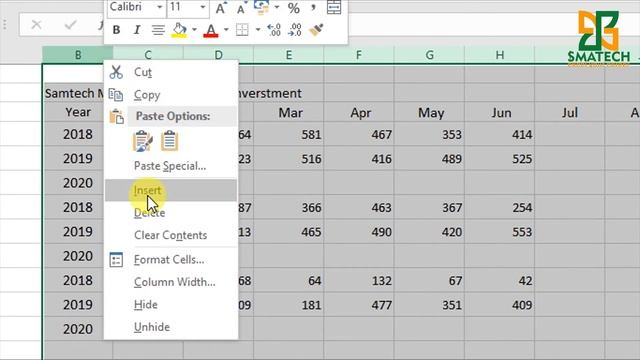Click cell with value 353

click(x=429, y=134)
